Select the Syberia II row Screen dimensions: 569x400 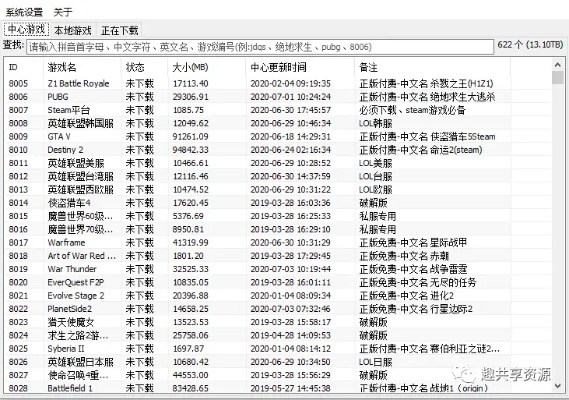tap(278, 348)
